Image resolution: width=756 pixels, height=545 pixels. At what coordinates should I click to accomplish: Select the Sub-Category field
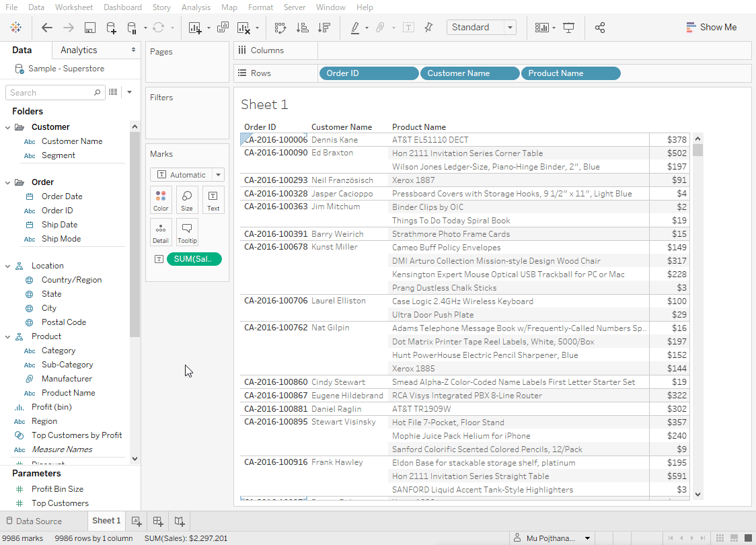pos(67,365)
